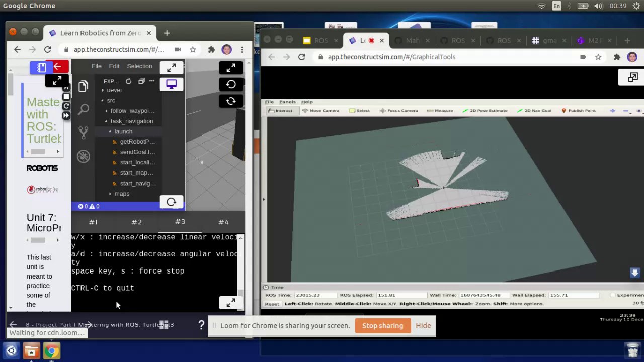The height and width of the screenshot is (362, 644).
Task: Open the RViz Panels menu
Action: click(287, 102)
